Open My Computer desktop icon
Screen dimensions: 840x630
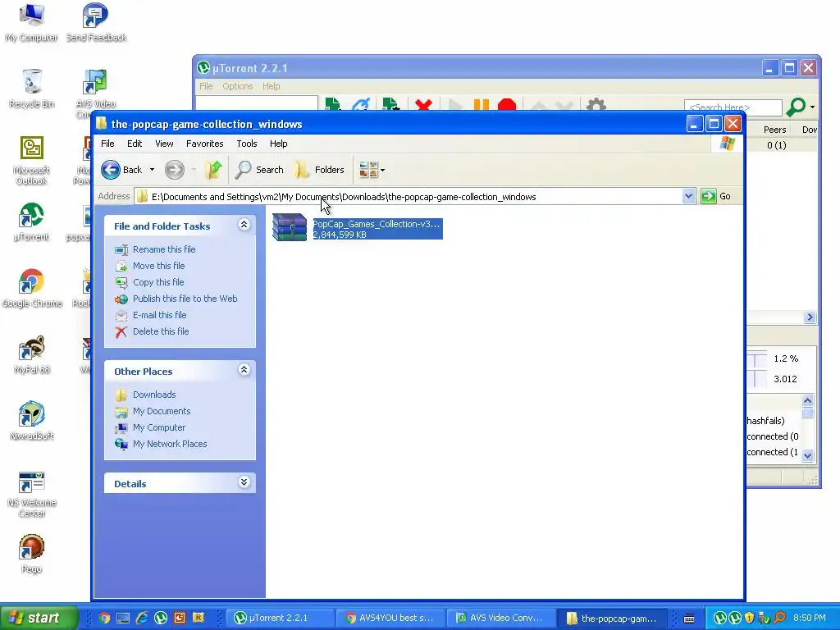(x=32, y=23)
